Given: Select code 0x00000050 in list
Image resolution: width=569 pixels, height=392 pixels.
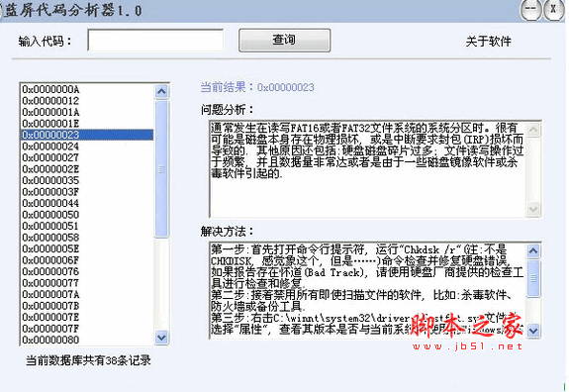Looking at the screenshot, I should [87, 215].
